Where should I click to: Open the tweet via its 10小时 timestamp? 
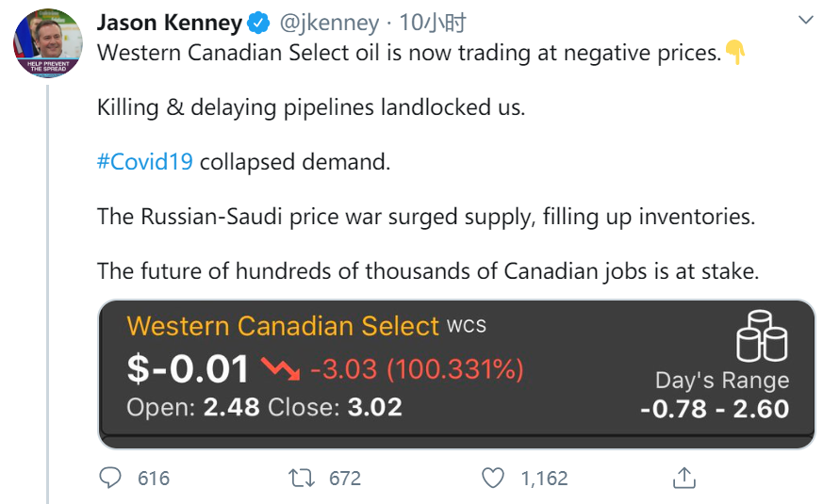433,23
